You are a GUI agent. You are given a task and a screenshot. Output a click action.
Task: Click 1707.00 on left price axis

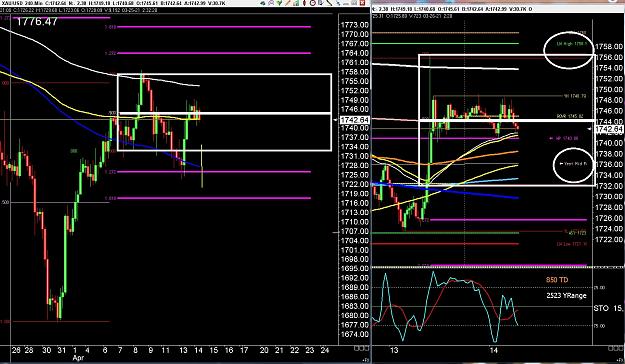354,231
